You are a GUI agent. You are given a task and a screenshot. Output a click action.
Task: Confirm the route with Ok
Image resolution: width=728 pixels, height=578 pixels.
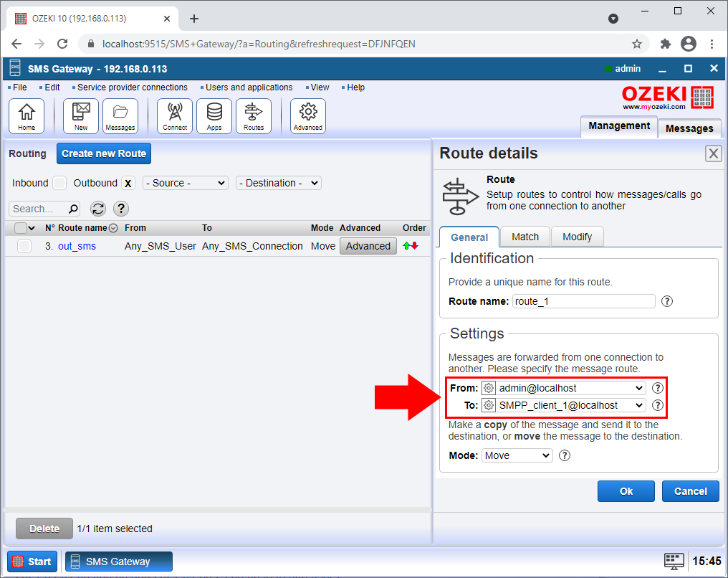(626, 491)
